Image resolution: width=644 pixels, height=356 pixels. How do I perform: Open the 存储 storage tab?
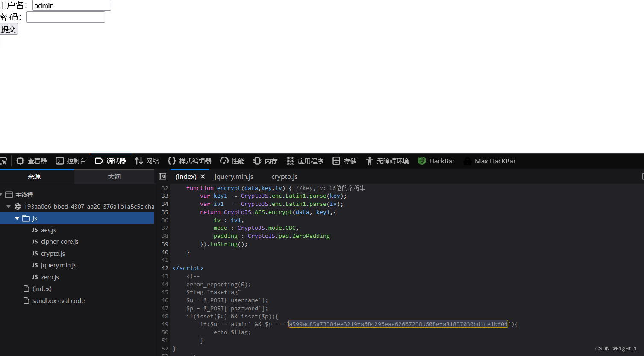[x=344, y=161]
